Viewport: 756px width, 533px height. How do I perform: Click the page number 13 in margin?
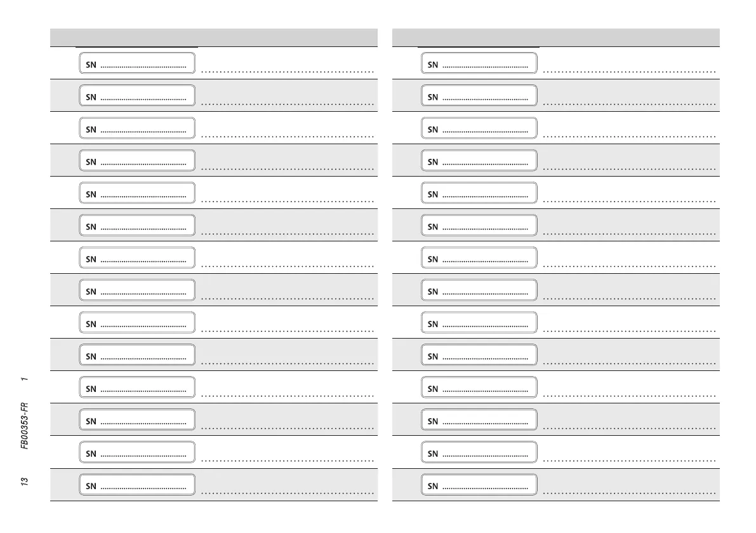coord(24,482)
